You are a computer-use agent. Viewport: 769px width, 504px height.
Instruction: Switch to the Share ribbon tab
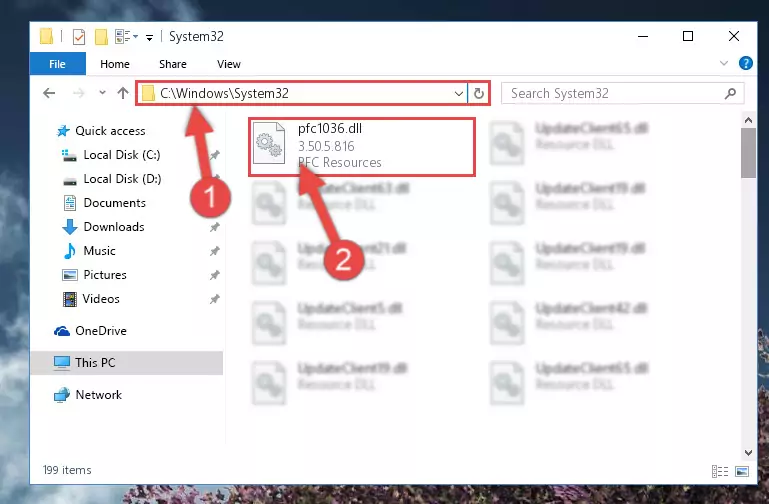(x=173, y=64)
